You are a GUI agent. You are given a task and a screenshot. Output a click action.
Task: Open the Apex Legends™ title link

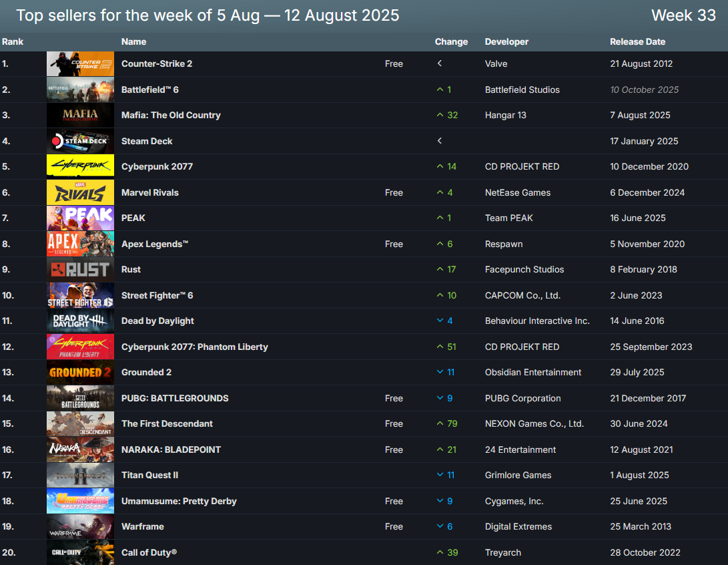pos(155,244)
